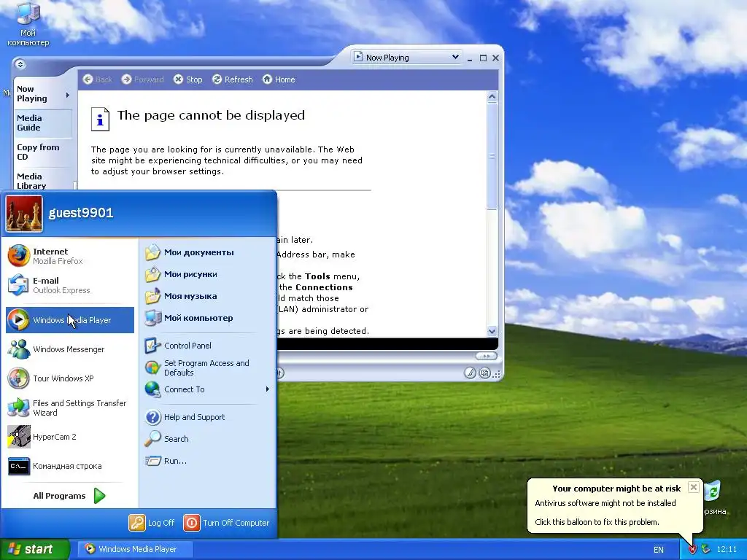Open the Now Playing dropdown list
Screen dimensions: 747x560
pyautogui.click(x=455, y=57)
